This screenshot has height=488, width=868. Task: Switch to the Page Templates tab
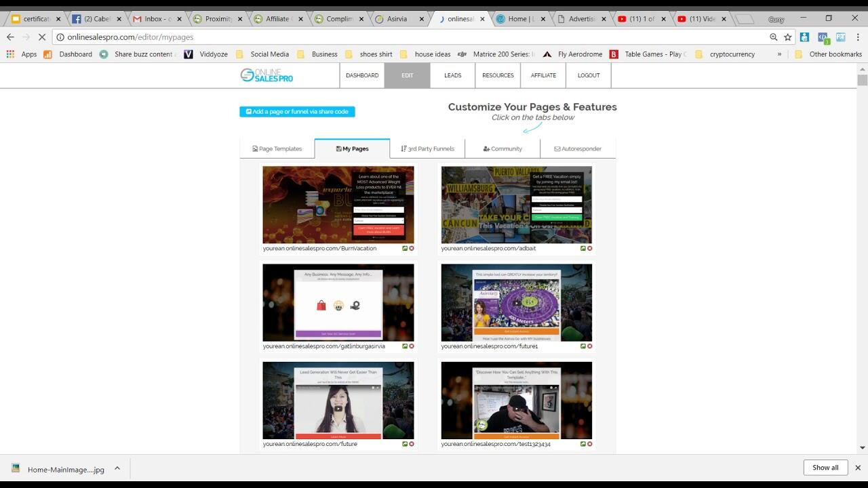pyautogui.click(x=277, y=148)
